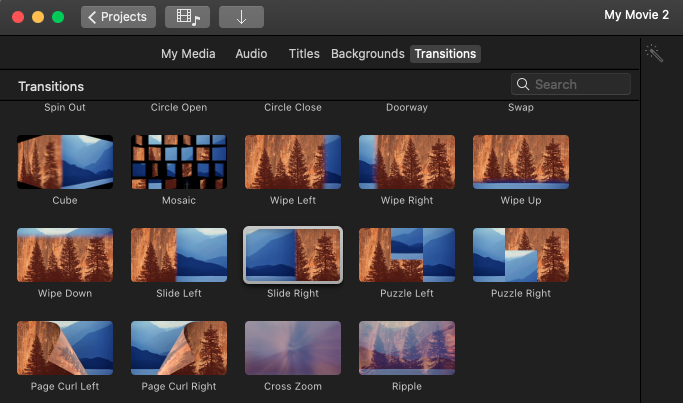Open the Titles tab
The width and height of the screenshot is (683, 403).
click(x=304, y=54)
